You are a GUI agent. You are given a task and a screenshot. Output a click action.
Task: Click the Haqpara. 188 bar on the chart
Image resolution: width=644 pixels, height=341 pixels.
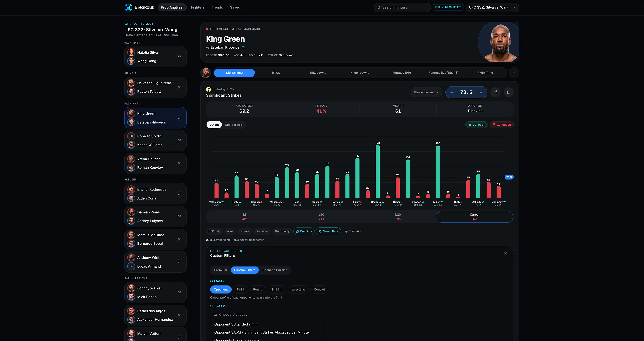378,171
